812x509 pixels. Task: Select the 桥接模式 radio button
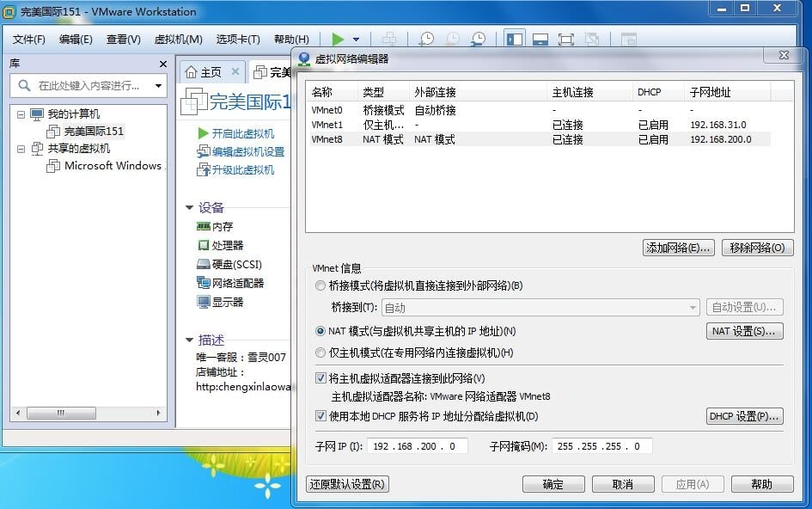click(320, 285)
